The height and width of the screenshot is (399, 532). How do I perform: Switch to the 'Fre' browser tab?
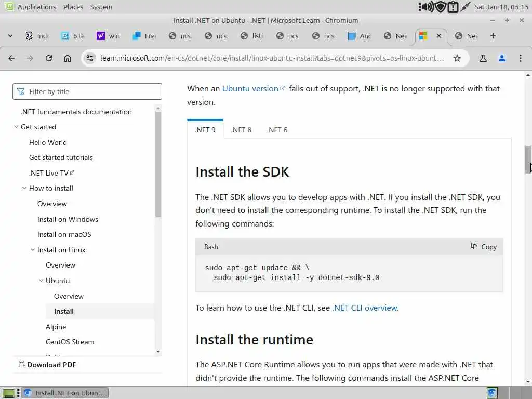tap(144, 36)
